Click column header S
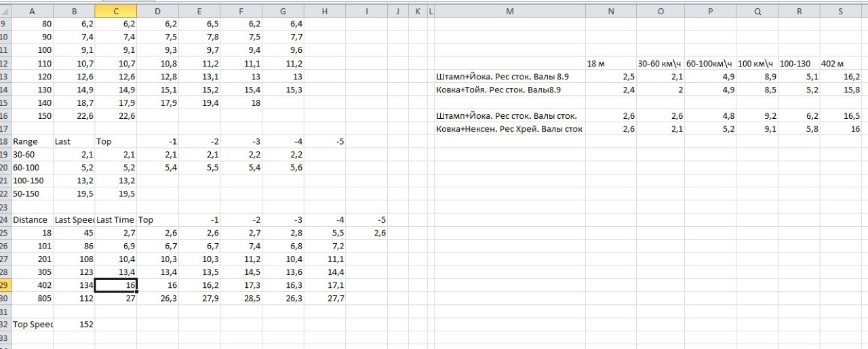Viewport: 868px width, 349px height. pos(840,12)
